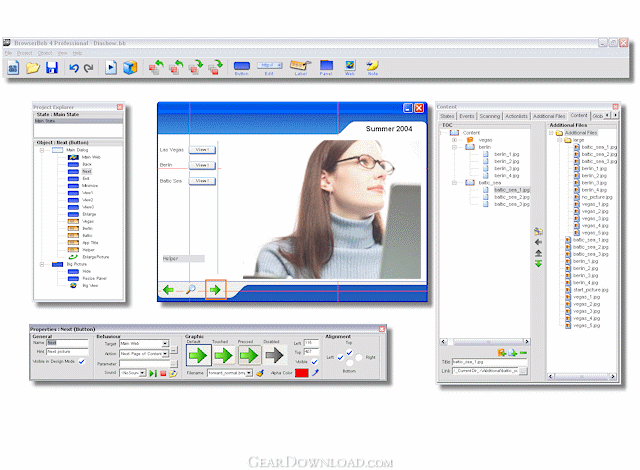Image resolution: width=640 pixels, height=470 pixels.
Task: Select the Note object tool
Action: (372, 68)
